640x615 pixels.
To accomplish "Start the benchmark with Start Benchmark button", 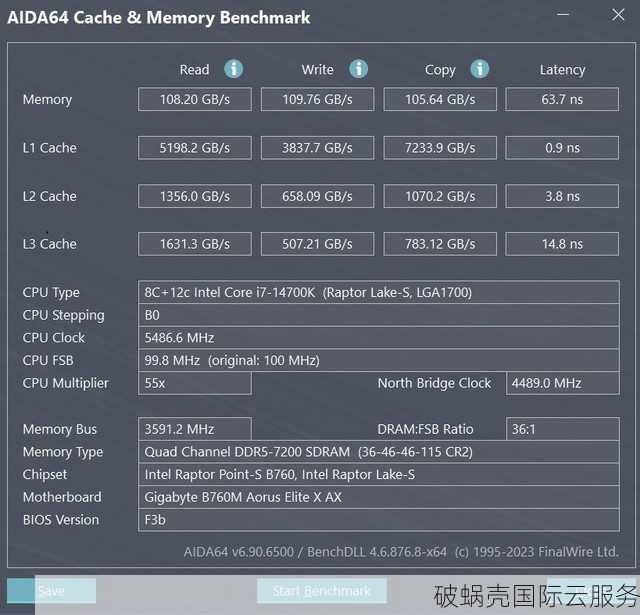I will point(322,591).
